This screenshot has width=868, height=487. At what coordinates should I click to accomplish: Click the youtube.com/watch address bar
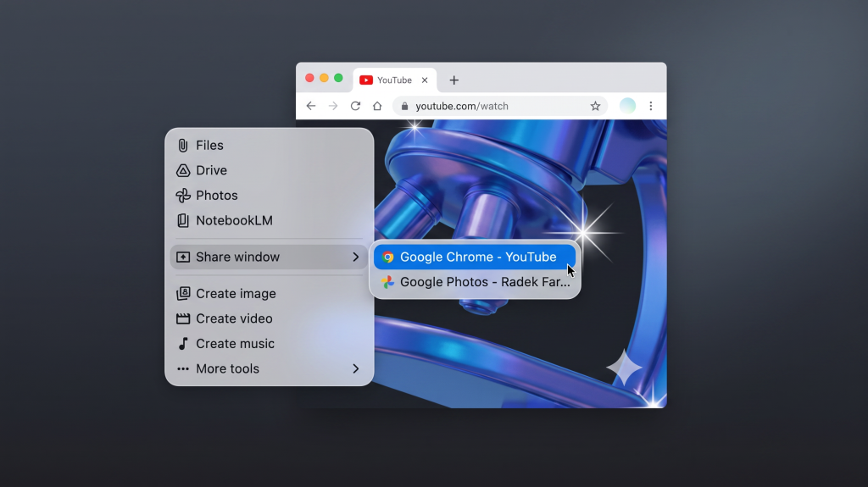pyautogui.click(x=492, y=106)
